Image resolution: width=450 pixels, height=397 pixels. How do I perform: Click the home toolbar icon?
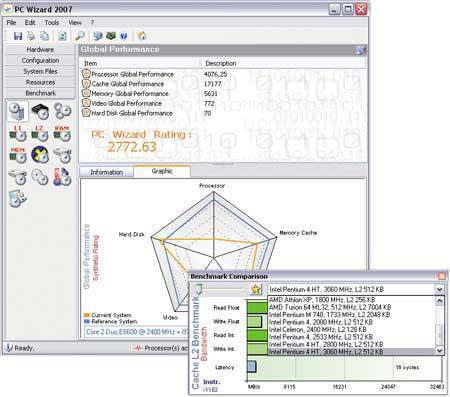point(142,36)
